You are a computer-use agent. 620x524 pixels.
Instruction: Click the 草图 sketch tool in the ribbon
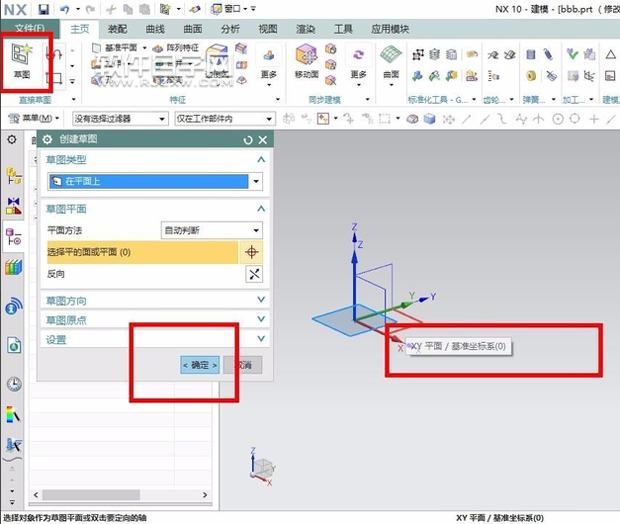pyautogui.click(x=22, y=60)
